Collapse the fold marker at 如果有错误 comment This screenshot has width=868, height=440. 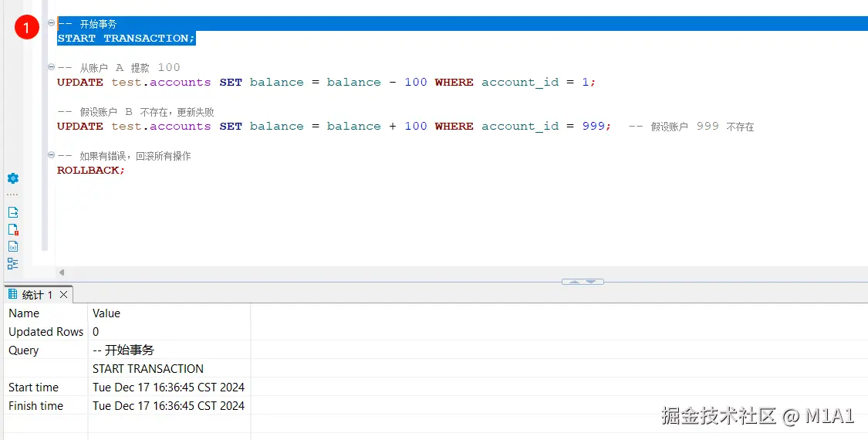click(x=52, y=154)
